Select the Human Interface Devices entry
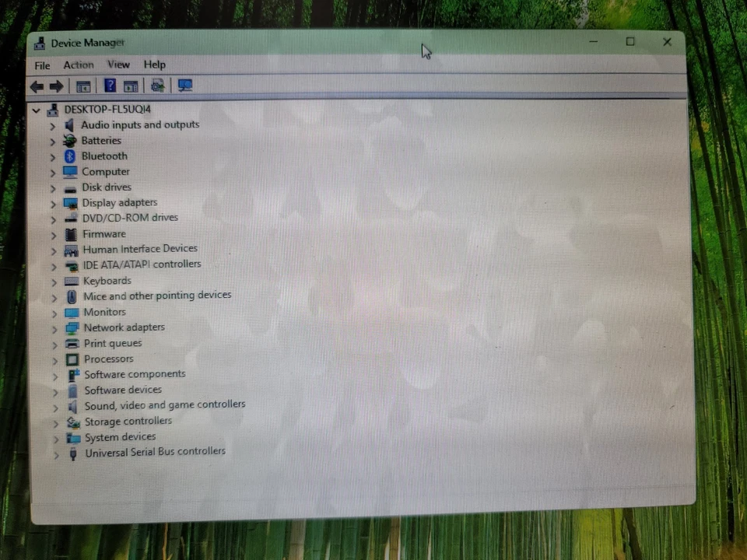 click(x=140, y=249)
